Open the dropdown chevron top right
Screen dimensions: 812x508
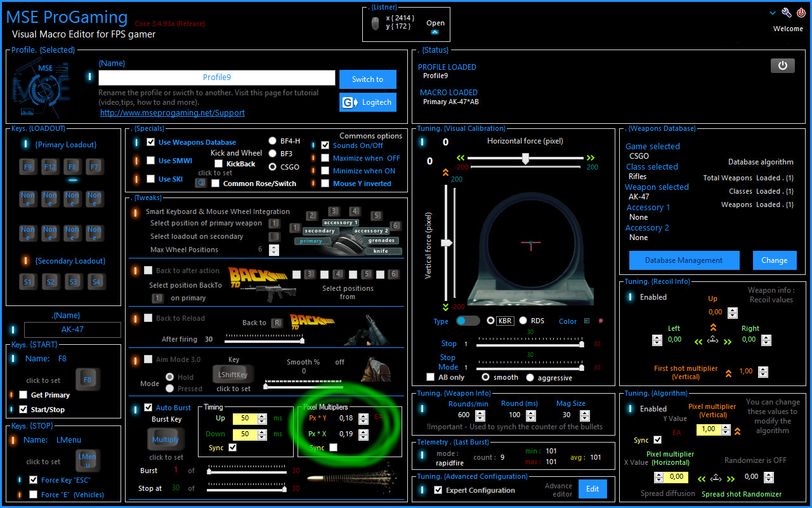pyautogui.click(x=773, y=13)
